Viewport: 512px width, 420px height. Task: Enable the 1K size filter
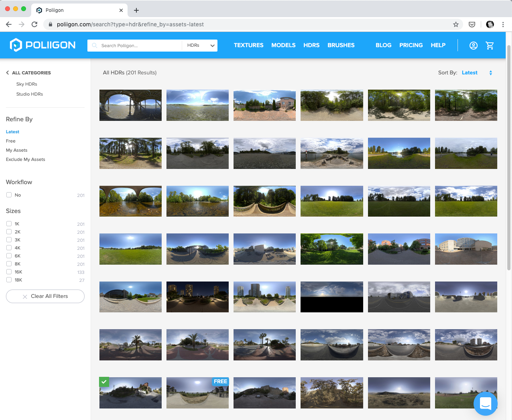pos(9,224)
